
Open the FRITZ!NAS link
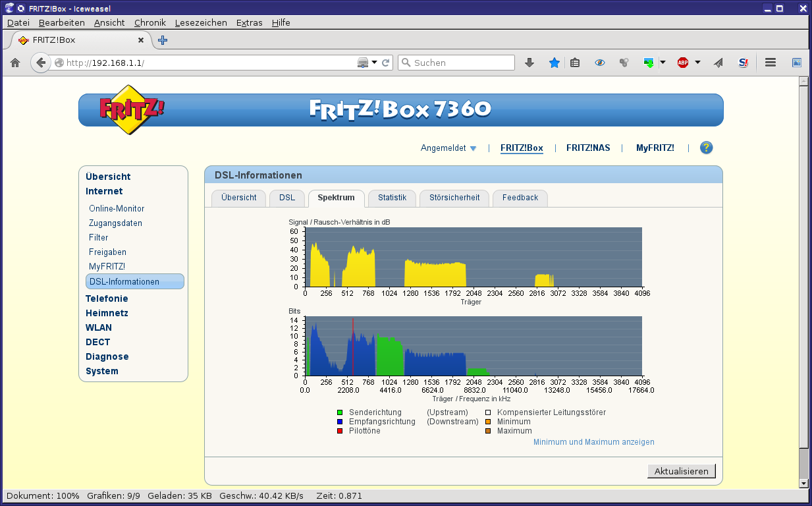coord(588,148)
